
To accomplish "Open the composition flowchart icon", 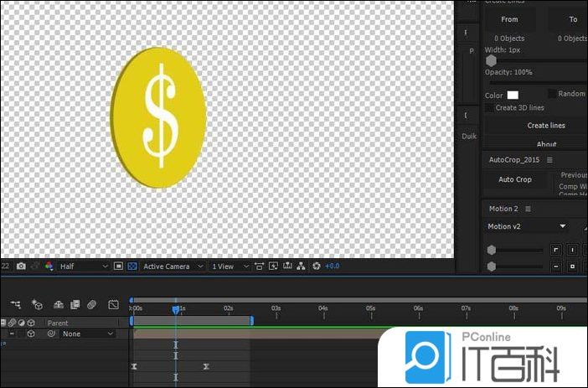I will [301, 266].
